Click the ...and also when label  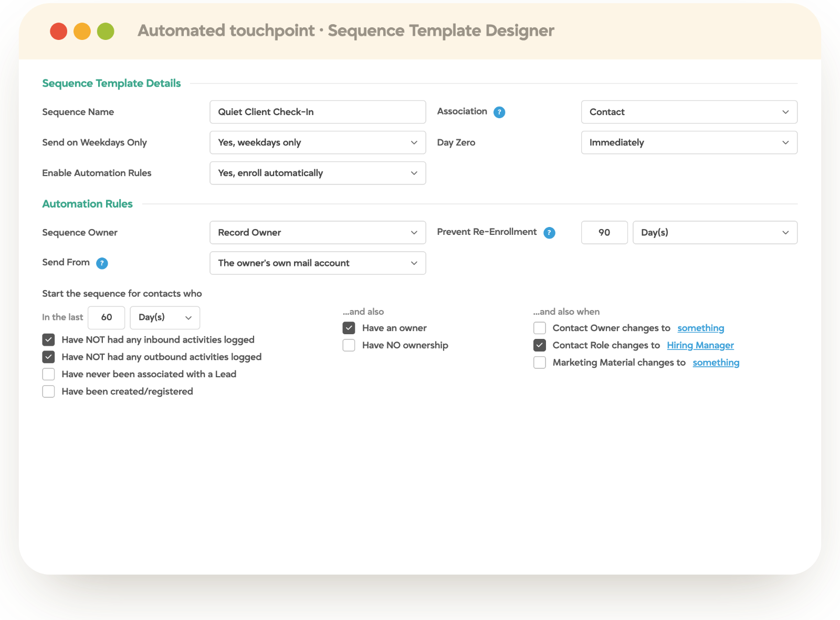point(566,312)
